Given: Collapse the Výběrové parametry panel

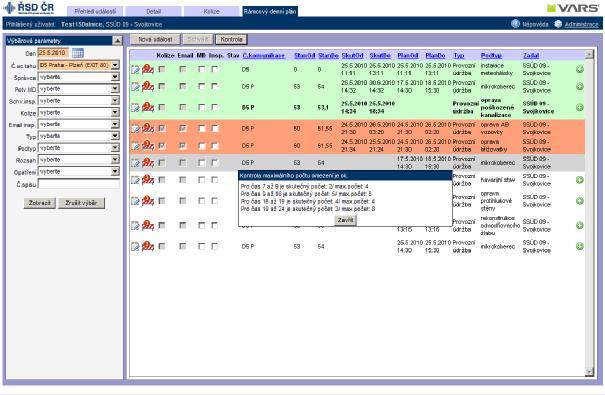Looking at the screenshot, I should coord(117,41).
